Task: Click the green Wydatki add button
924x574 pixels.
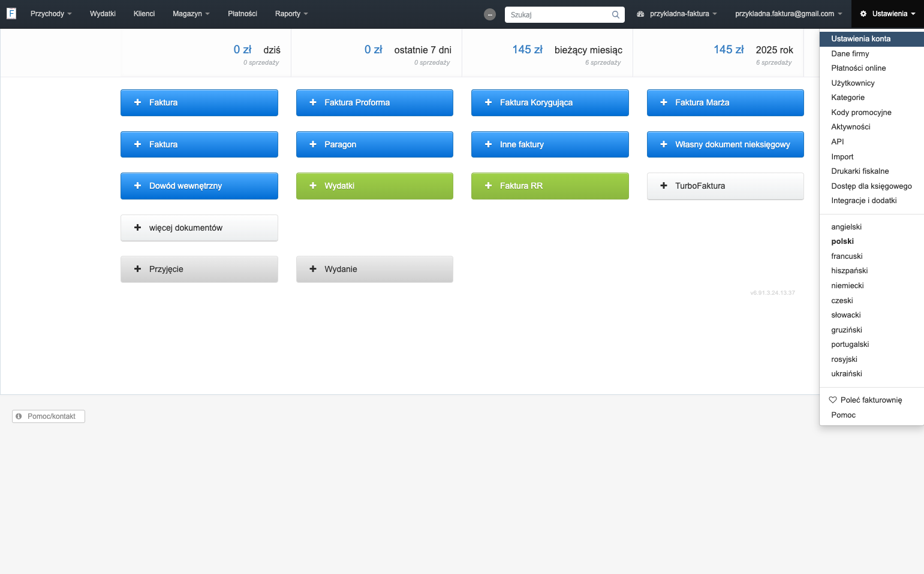Action: [375, 186]
